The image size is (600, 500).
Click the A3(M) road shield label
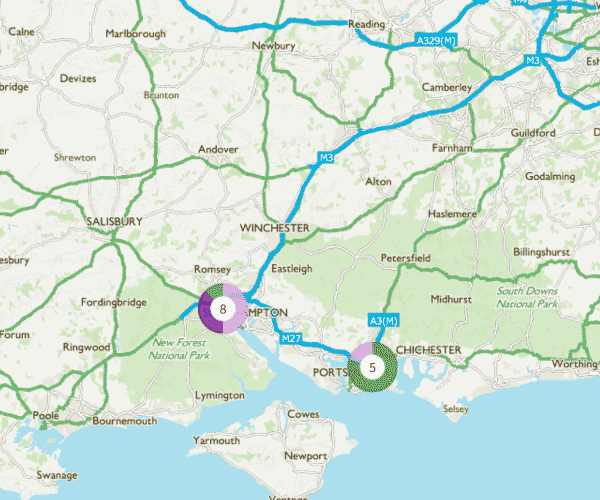[x=383, y=321]
